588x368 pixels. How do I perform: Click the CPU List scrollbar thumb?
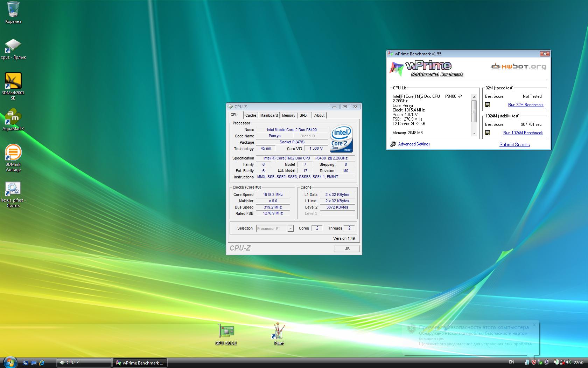[x=474, y=111]
